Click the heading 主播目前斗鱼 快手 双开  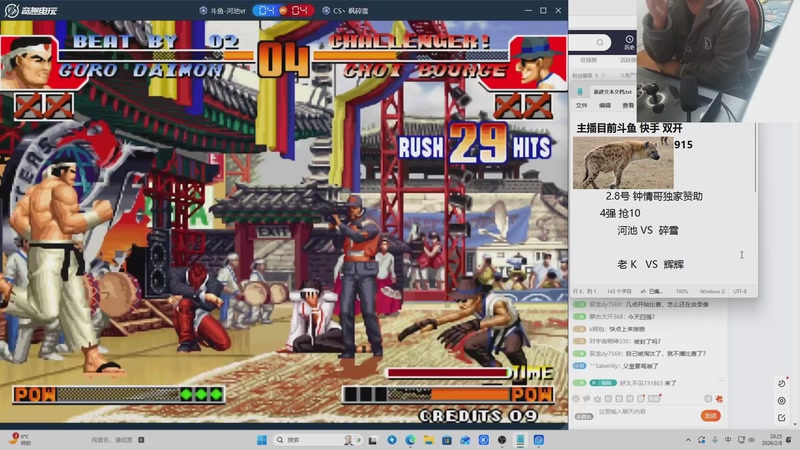[630, 129]
